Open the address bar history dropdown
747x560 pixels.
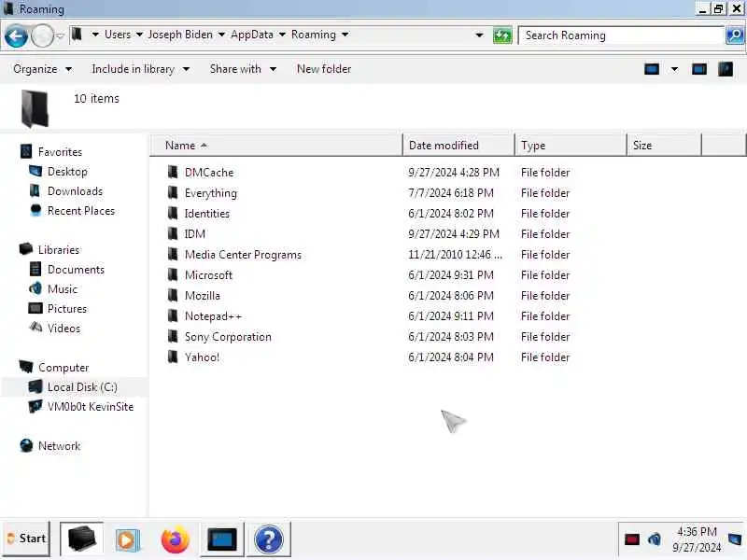point(479,35)
